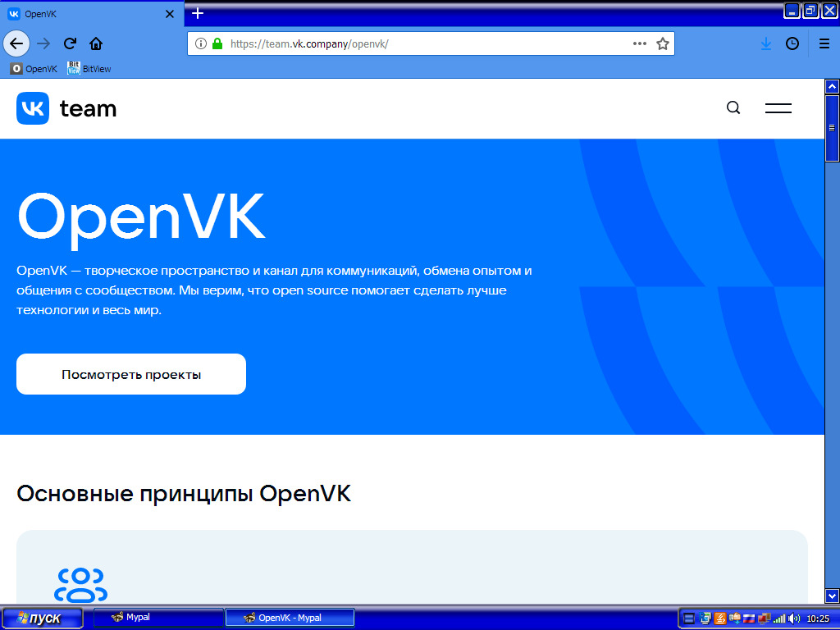Screen dimensions: 840x630
Task: Show site information via the info icon
Action: click(200, 43)
